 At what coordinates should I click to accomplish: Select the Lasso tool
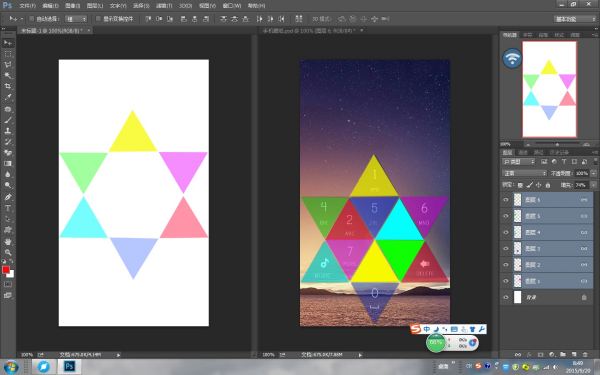click(x=8, y=65)
